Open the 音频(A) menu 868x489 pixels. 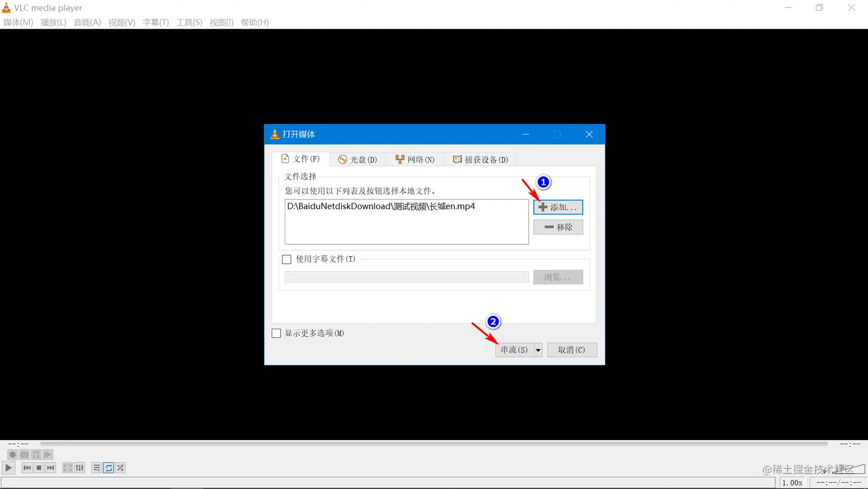(x=87, y=22)
